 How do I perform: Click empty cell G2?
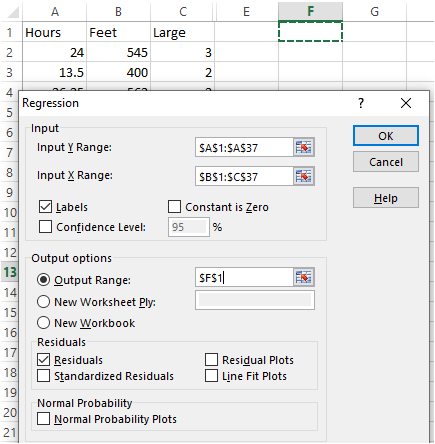[x=374, y=52]
